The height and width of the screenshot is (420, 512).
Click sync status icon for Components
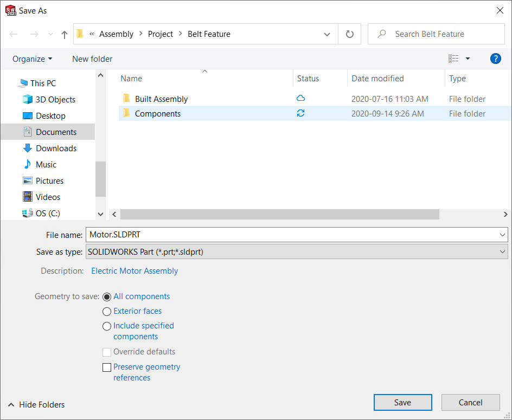pos(300,113)
